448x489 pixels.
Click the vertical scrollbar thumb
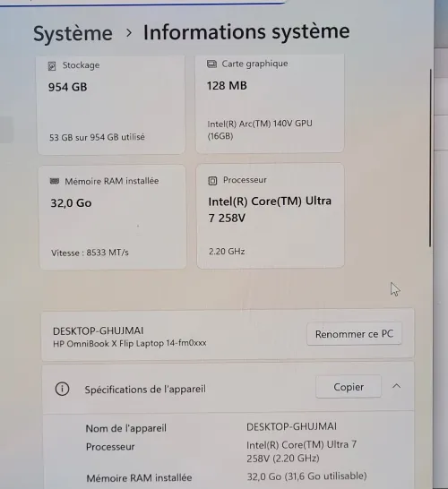coord(431,159)
